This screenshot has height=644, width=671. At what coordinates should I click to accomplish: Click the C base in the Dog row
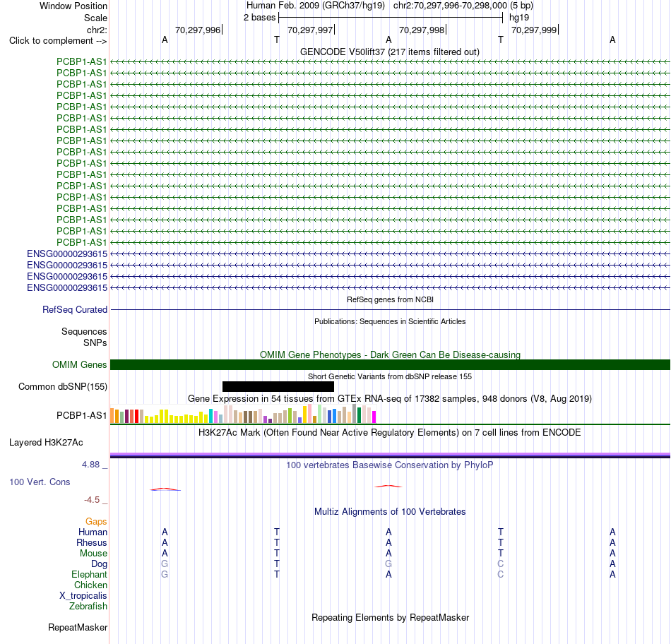click(500, 564)
